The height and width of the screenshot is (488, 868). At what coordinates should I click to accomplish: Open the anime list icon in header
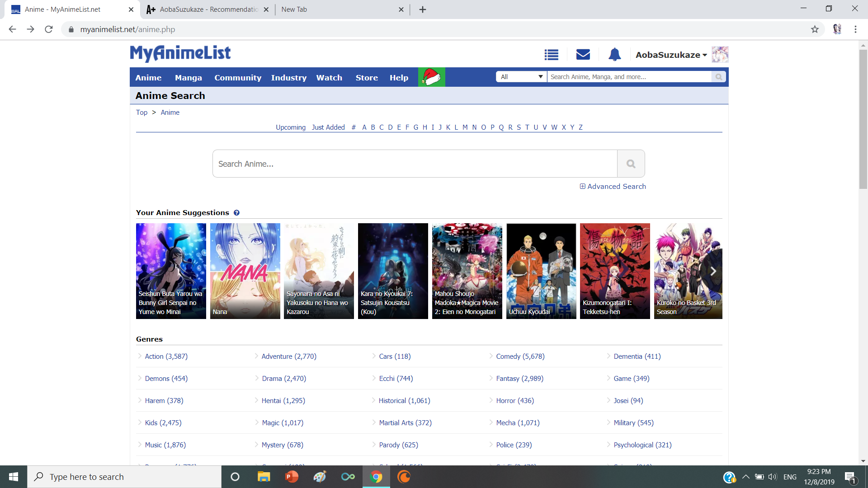[551, 55]
